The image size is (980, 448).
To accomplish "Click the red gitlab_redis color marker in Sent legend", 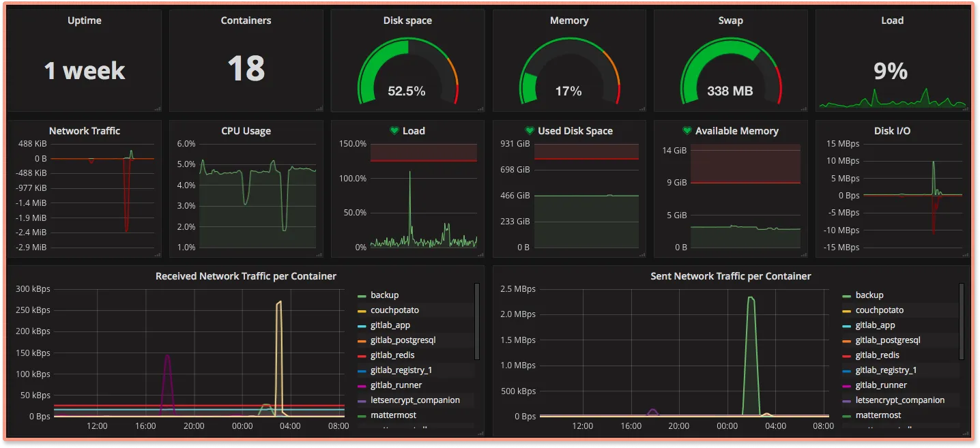I will coord(846,355).
